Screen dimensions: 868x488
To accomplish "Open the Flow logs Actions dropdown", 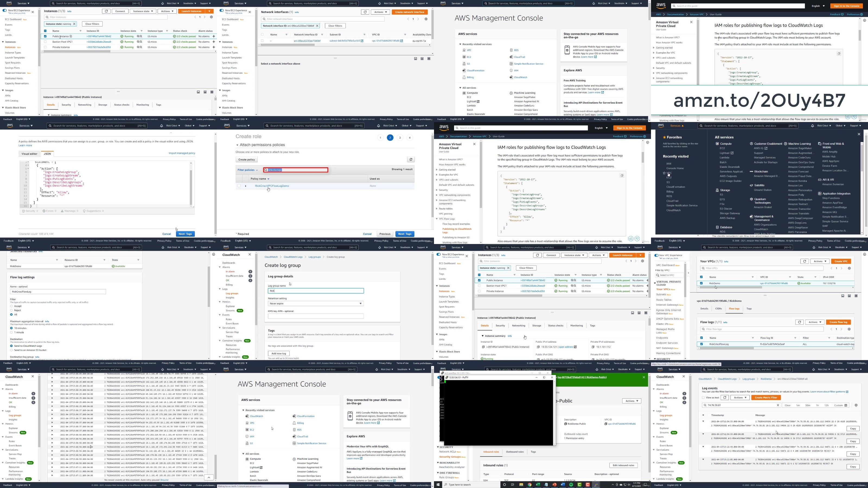I will (815, 322).
